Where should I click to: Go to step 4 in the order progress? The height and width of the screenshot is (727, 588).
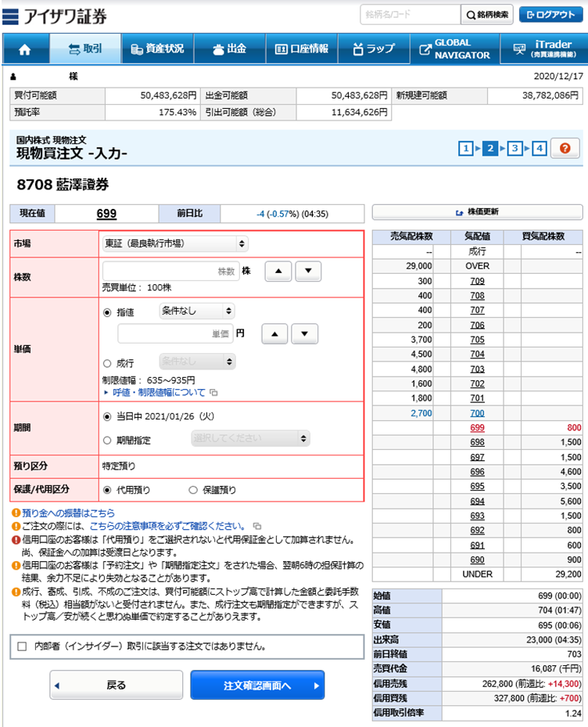(x=539, y=149)
